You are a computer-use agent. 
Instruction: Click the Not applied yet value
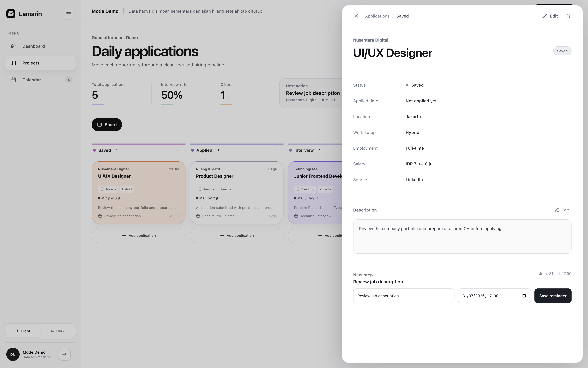(x=421, y=101)
